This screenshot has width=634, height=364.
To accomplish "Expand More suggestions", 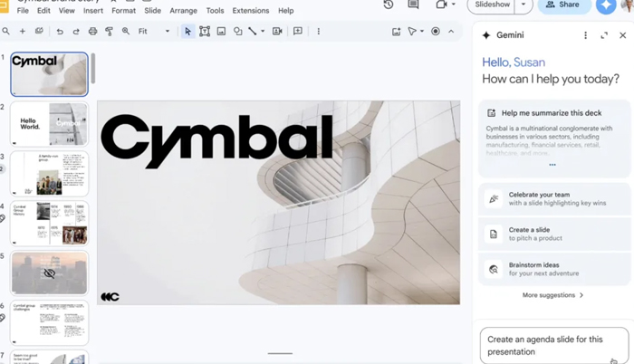I will tap(552, 295).
